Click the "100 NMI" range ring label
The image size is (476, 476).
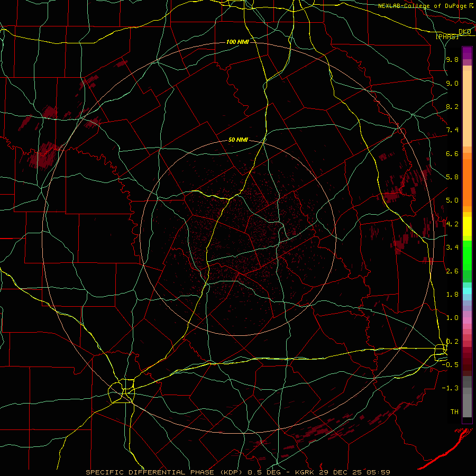coord(237,42)
